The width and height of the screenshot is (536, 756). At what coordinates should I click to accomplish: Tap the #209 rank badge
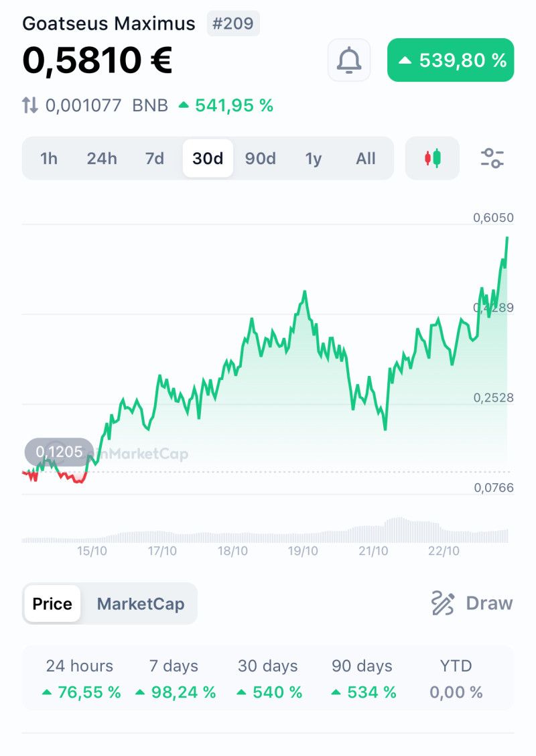[x=232, y=24]
